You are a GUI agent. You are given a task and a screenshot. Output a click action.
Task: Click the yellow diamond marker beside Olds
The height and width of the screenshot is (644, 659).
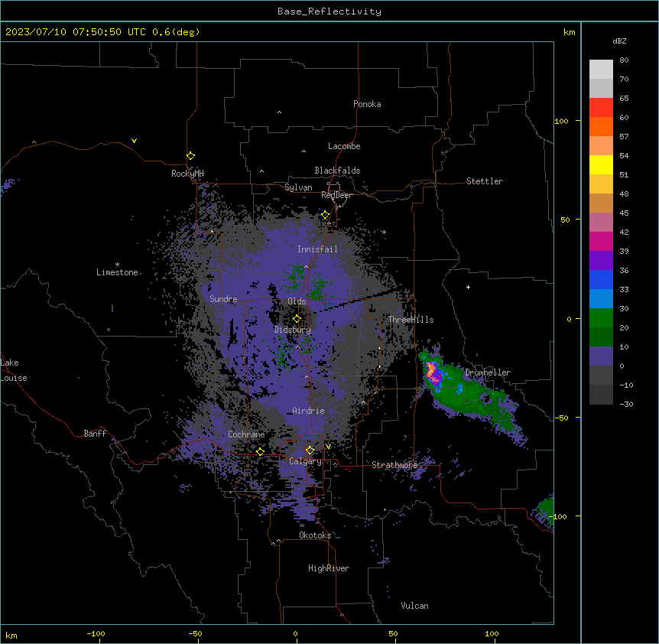pos(297,319)
